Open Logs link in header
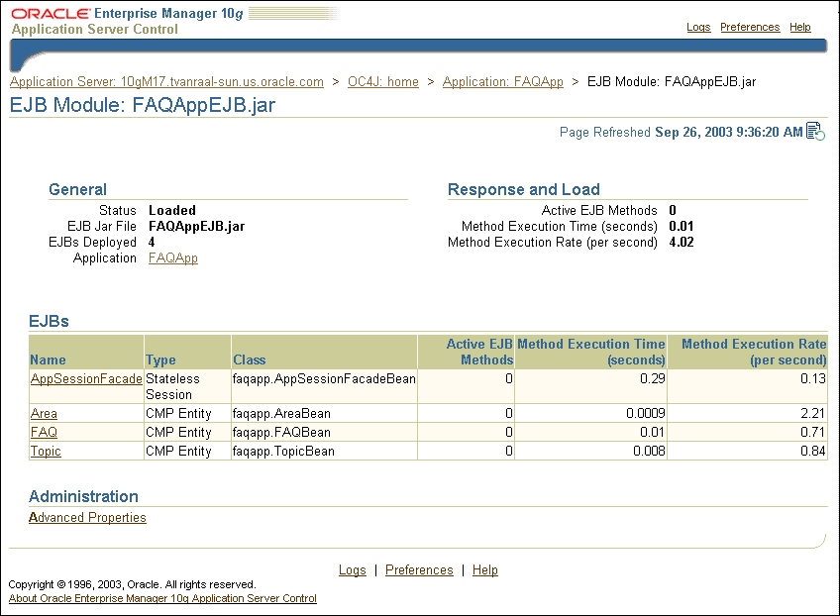This screenshot has height=616, width=840. pyautogui.click(x=698, y=27)
